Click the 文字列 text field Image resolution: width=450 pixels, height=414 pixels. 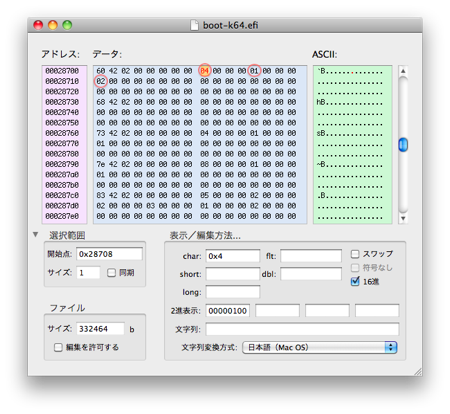tap(302, 329)
